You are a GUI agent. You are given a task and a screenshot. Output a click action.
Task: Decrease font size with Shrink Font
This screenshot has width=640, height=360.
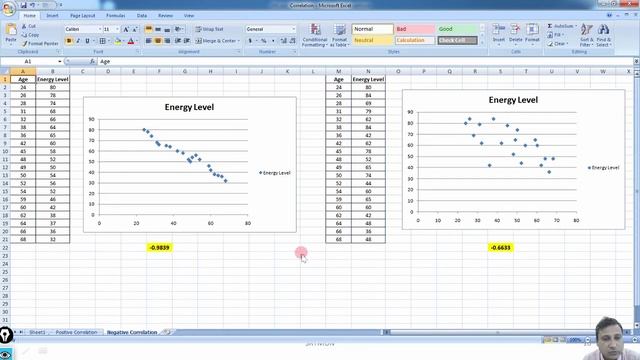[135, 29]
